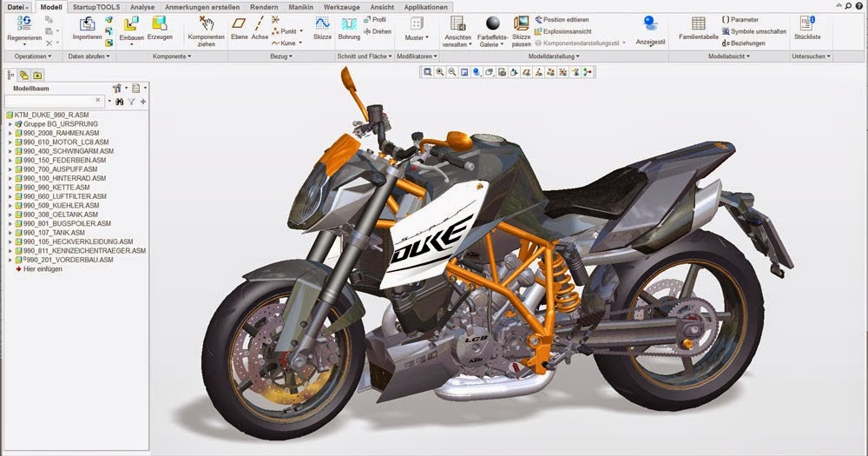868x456 pixels.
Task: Expand the Operationen group dropdown
Action: point(33,56)
